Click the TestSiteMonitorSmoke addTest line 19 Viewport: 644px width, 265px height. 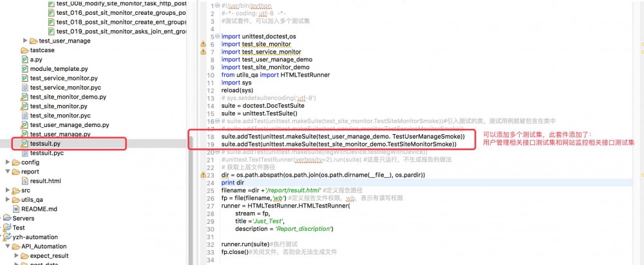click(339, 144)
